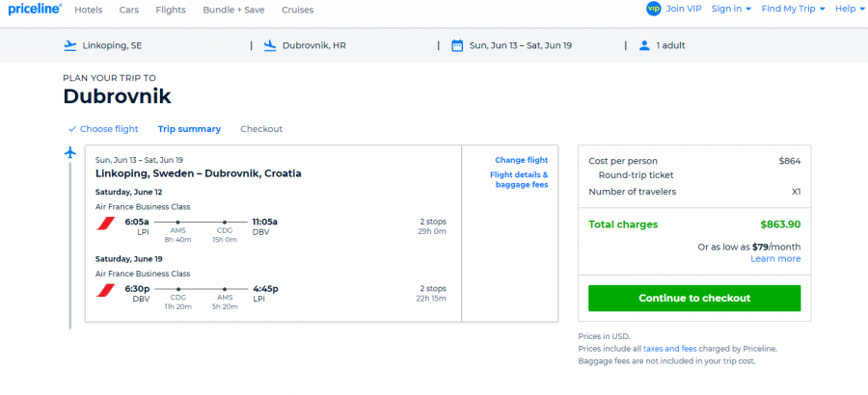Click the Air France logo on outbound flight
The height and width of the screenshot is (395, 868).
pos(105,224)
